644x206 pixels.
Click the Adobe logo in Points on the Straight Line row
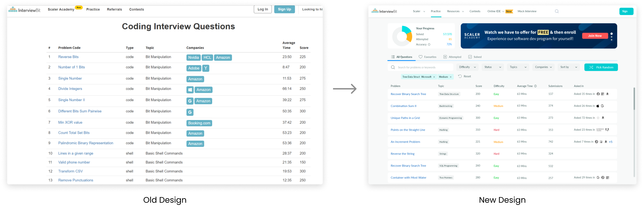(x=607, y=130)
